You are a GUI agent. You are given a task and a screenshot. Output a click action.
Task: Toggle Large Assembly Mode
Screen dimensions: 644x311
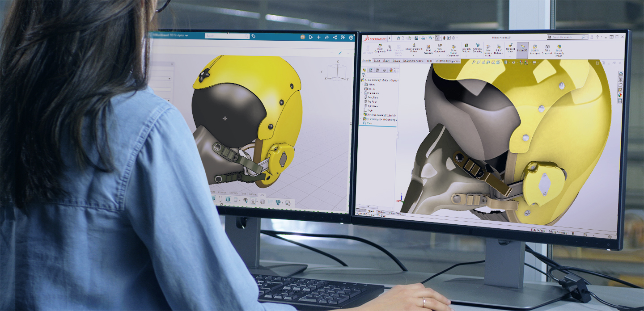[559, 50]
